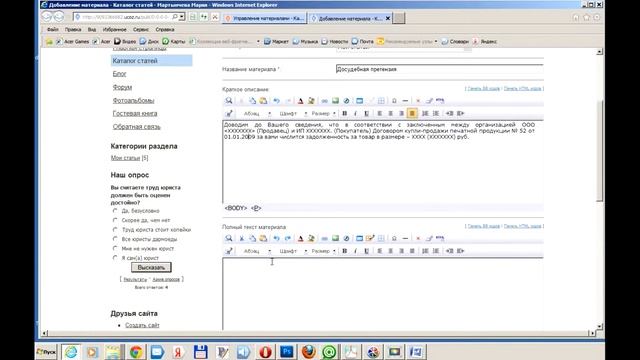Click inside the Полный текст материала text area
The image size is (640, 360).
coord(383,294)
